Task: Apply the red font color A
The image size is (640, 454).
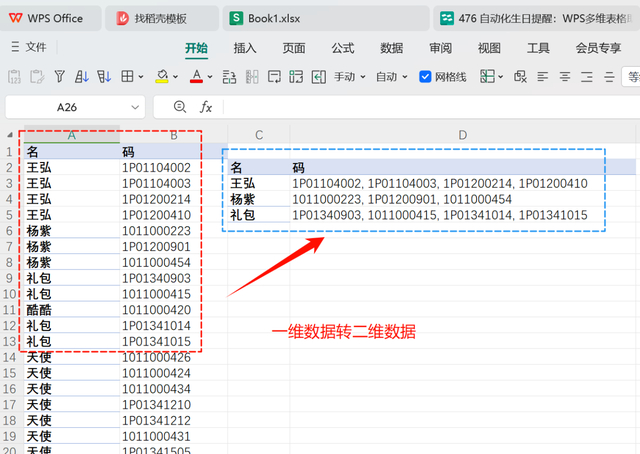Action: (196, 76)
